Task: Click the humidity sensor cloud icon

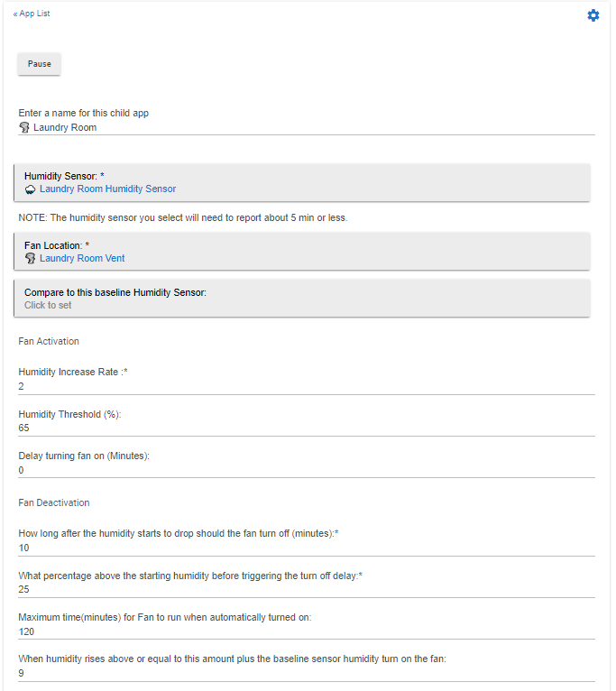Action: [x=30, y=189]
